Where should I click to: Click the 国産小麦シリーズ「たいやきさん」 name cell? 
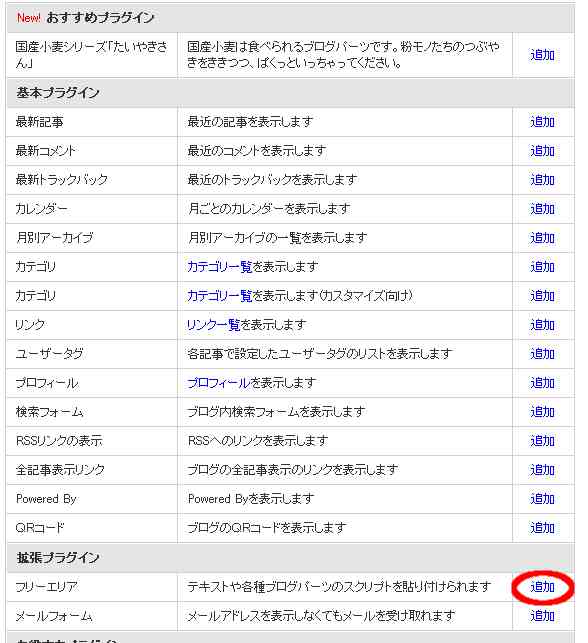(91, 55)
